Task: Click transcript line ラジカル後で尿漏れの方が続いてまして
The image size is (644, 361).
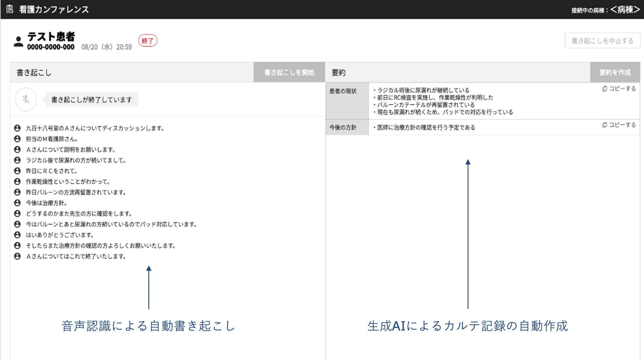Action: [x=76, y=160]
